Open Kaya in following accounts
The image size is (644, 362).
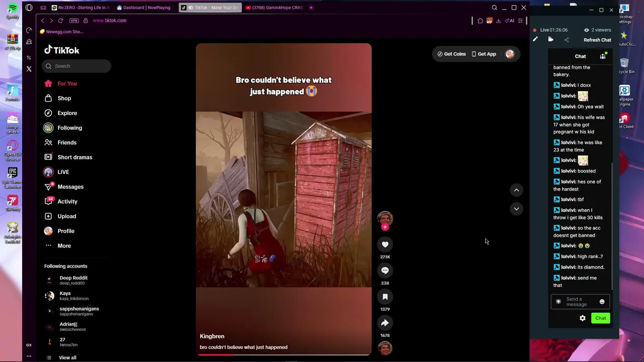pos(67,296)
